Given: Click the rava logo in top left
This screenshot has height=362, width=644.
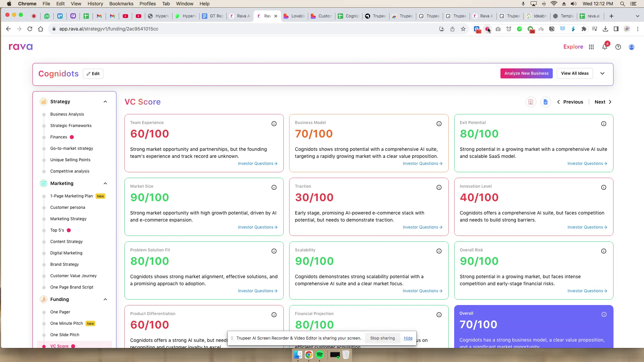Looking at the screenshot, I should (20, 47).
